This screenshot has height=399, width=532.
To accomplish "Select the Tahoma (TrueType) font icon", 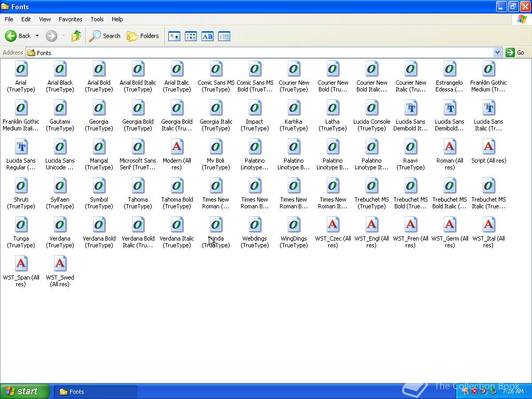I will (138, 186).
